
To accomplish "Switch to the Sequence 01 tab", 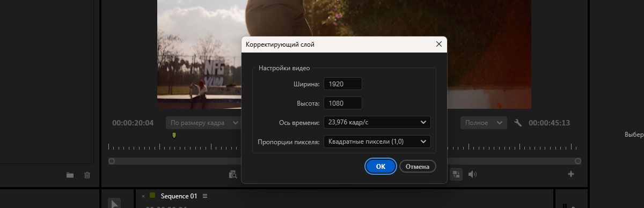I will 179,196.
